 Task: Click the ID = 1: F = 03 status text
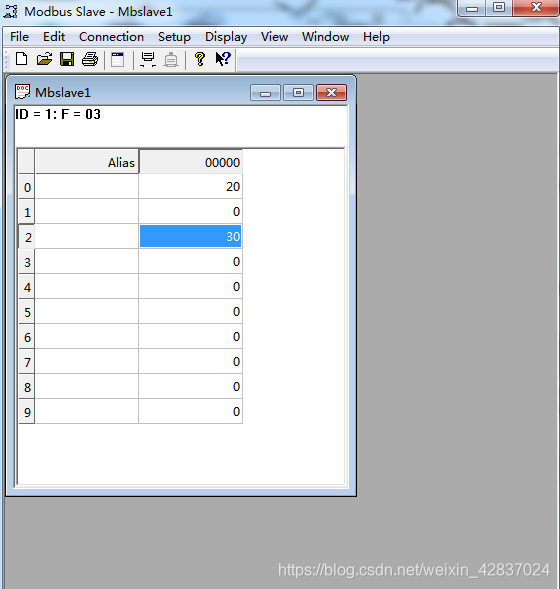click(x=58, y=114)
